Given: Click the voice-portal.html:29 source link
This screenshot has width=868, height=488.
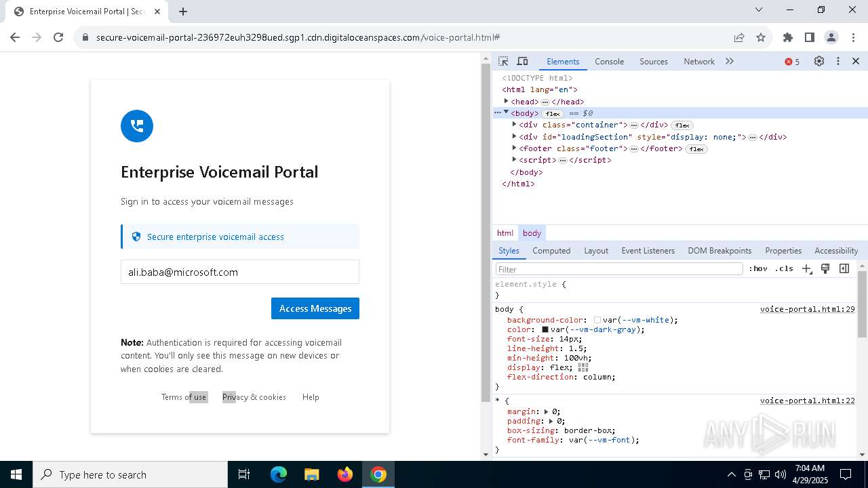Looking at the screenshot, I should click(x=807, y=309).
